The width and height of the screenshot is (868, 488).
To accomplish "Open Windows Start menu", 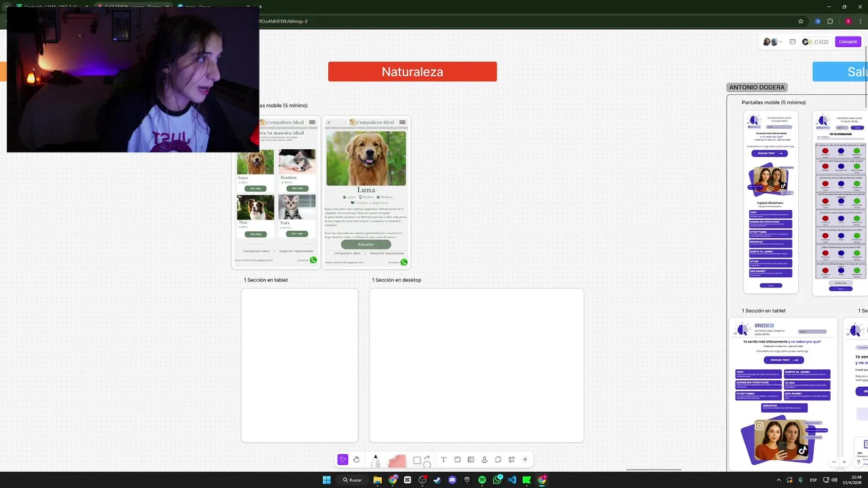I will click(326, 480).
